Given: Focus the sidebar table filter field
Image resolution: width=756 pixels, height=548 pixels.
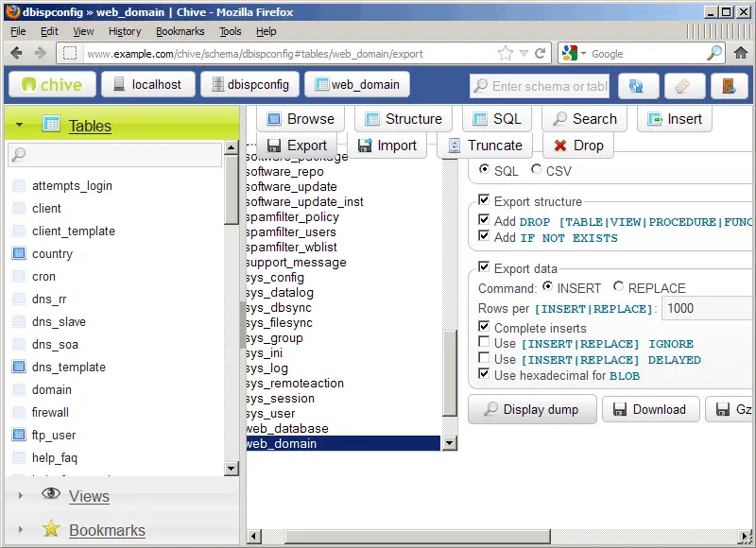Looking at the screenshot, I should point(114,154).
